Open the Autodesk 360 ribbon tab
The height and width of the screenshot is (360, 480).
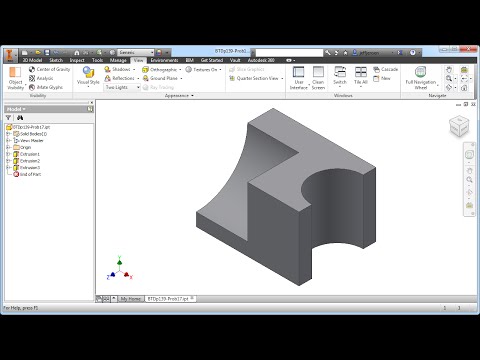261,60
